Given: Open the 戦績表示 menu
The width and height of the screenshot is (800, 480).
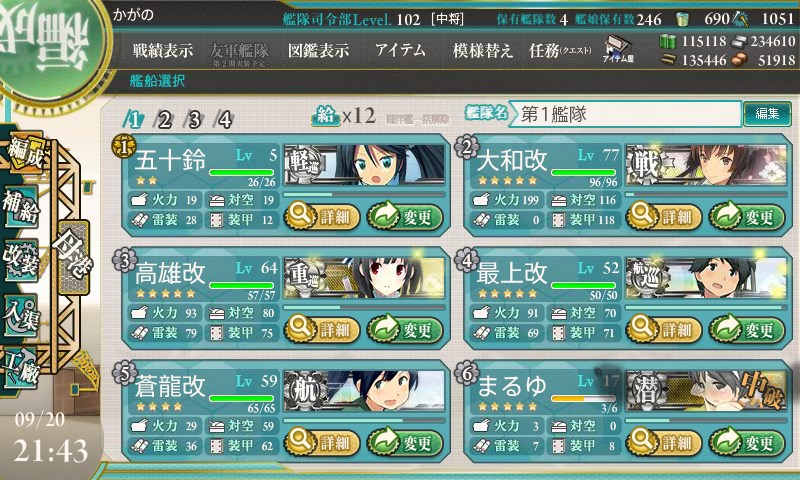Looking at the screenshot, I should pos(163,50).
